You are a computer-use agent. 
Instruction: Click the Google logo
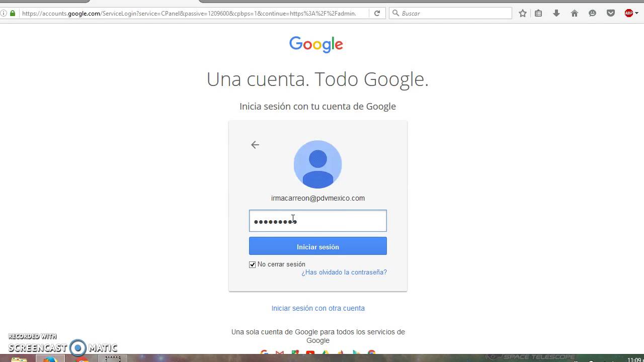[x=316, y=45]
